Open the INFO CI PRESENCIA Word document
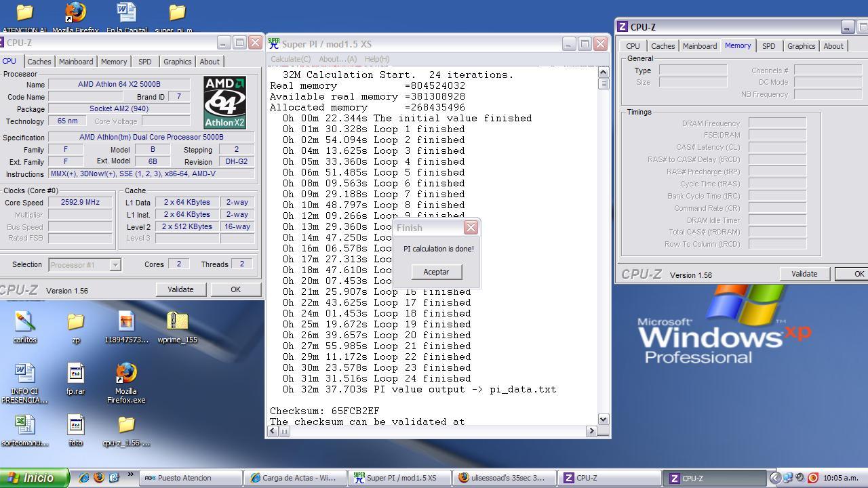The image size is (868, 488). [x=24, y=383]
